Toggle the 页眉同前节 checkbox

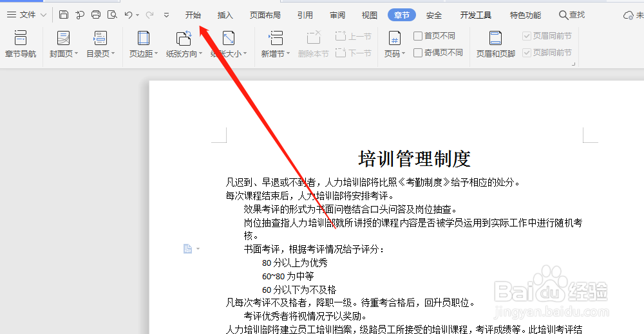[x=527, y=36]
